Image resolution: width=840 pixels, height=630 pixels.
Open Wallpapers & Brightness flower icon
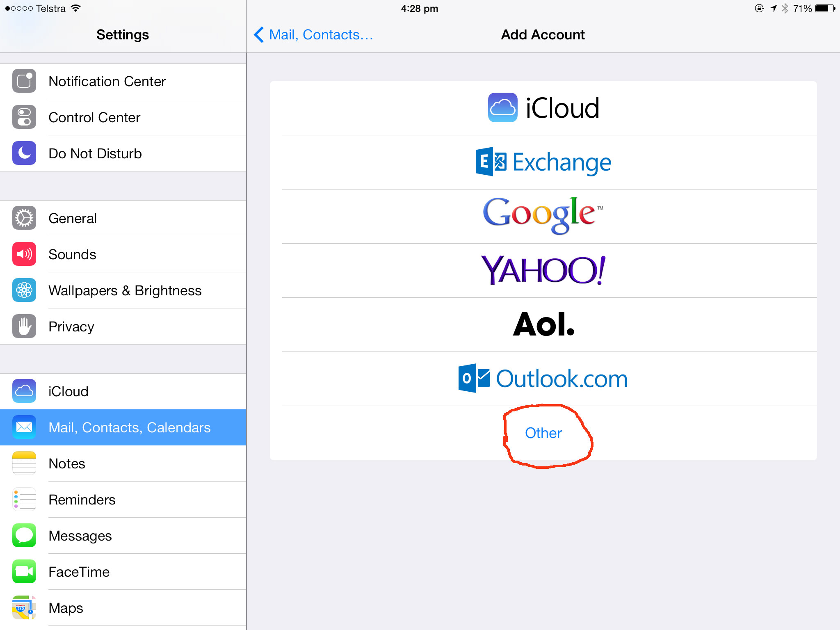click(x=24, y=290)
